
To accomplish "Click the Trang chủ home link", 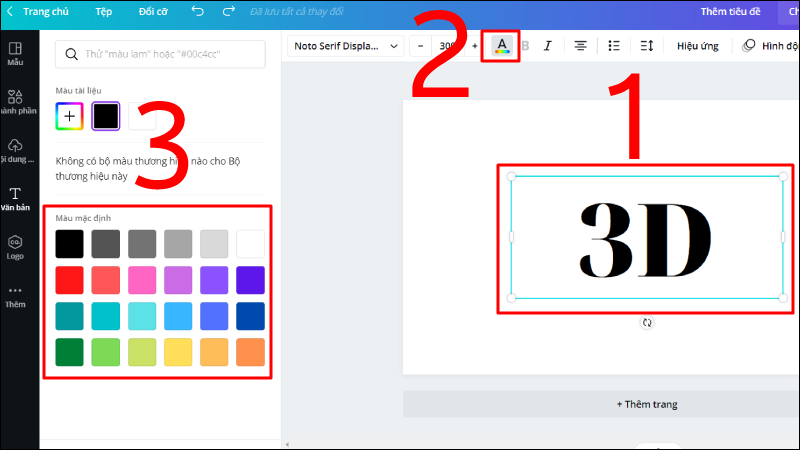I will (46, 11).
